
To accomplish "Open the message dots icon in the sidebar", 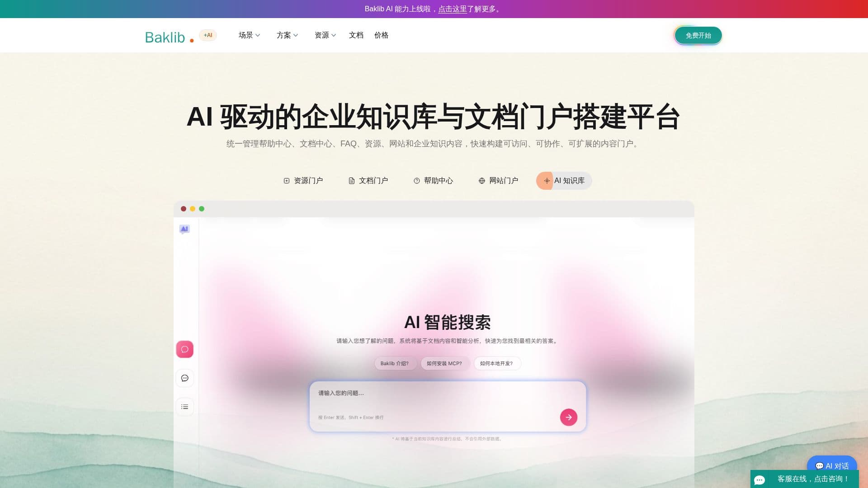I will pyautogui.click(x=184, y=378).
